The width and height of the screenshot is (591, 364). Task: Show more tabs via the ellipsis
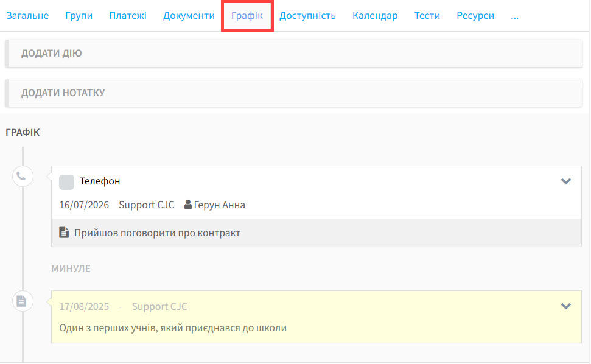pyautogui.click(x=514, y=16)
